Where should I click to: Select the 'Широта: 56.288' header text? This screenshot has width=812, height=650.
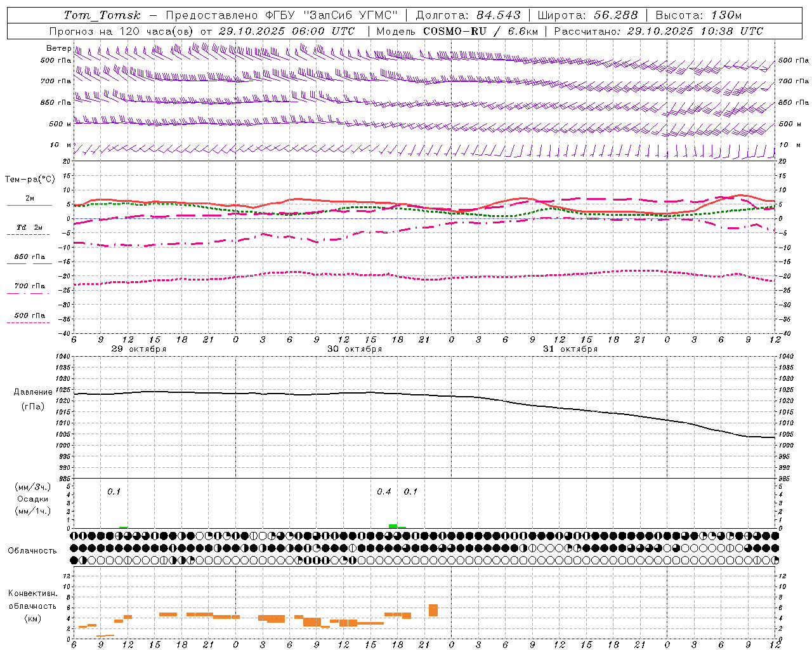pos(588,15)
